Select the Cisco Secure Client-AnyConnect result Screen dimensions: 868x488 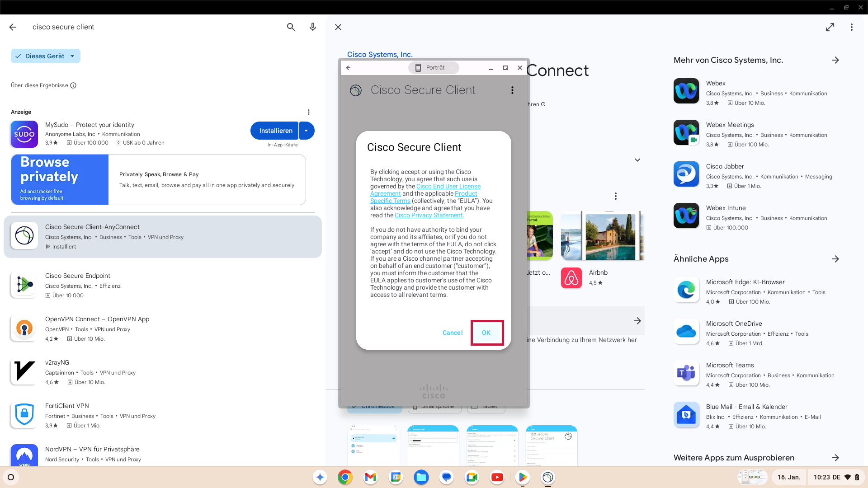click(x=163, y=237)
